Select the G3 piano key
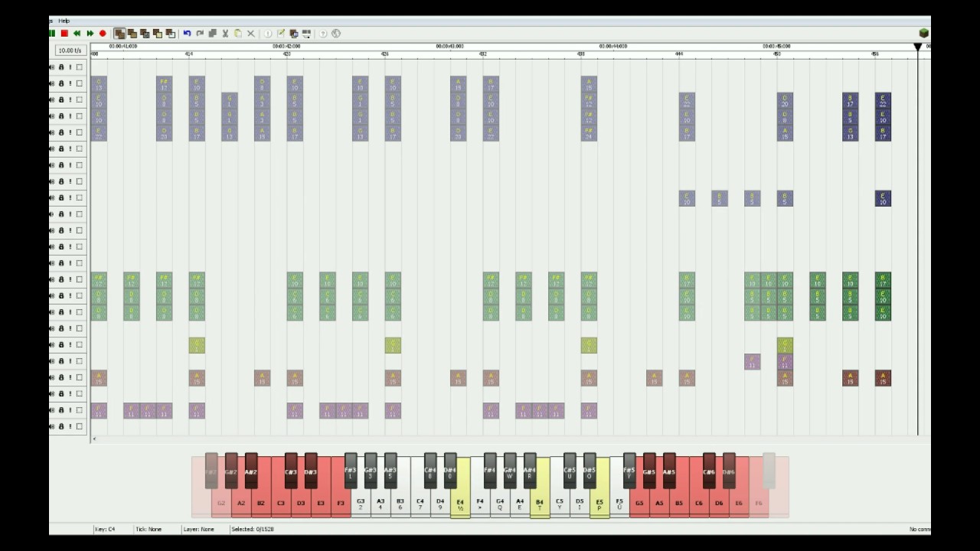This screenshot has width=980, height=551. pyautogui.click(x=361, y=501)
